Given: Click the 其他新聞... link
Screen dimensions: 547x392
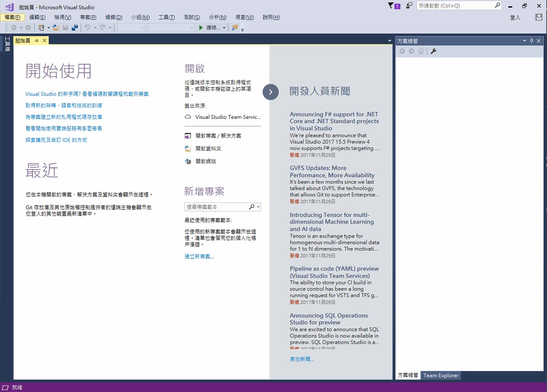Looking at the screenshot, I should click(302, 359).
